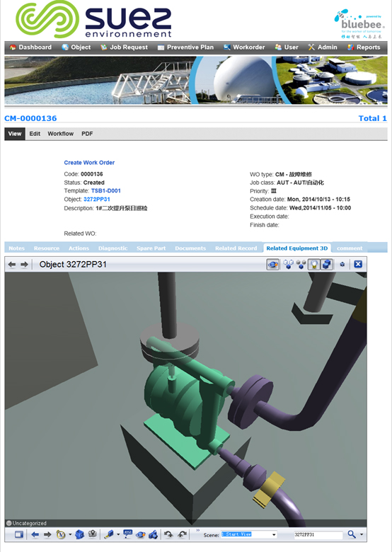
Task: Click the blue cube view icon in bottom toolbar
Action: pos(80,534)
